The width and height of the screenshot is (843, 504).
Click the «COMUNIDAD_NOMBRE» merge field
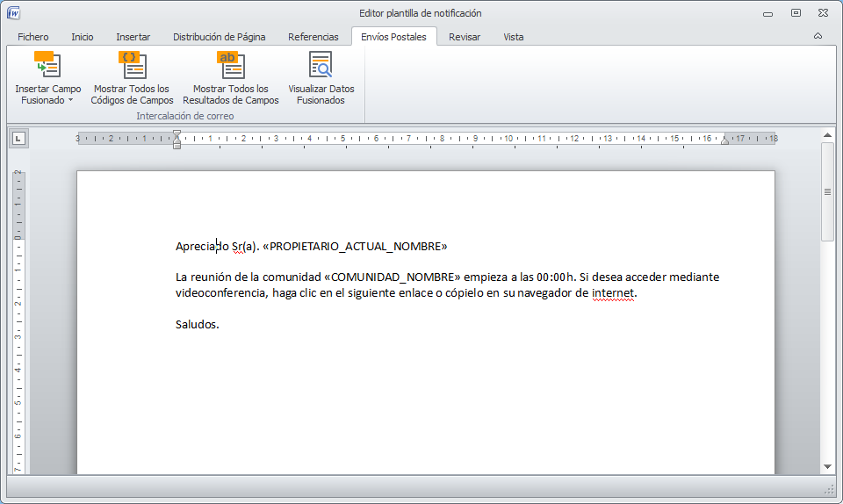(x=393, y=277)
